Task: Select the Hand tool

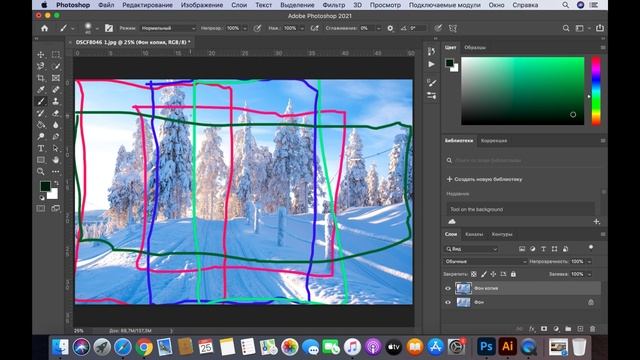Action: [x=56, y=160]
